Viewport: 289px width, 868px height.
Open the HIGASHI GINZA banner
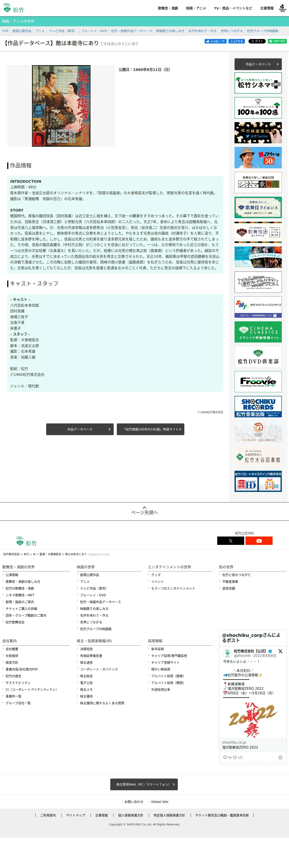pyautogui.click(x=258, y=432)
